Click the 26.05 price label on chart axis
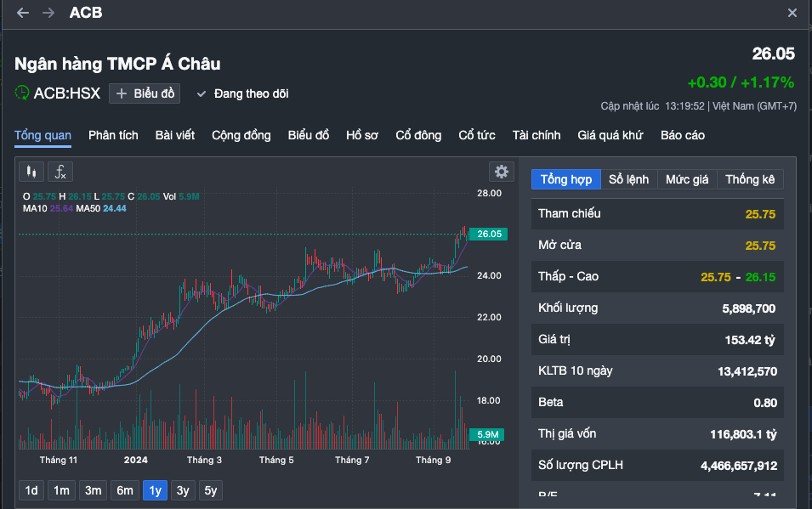The height and width of the screenshot is (509, 812). click(x=488, y=234)
